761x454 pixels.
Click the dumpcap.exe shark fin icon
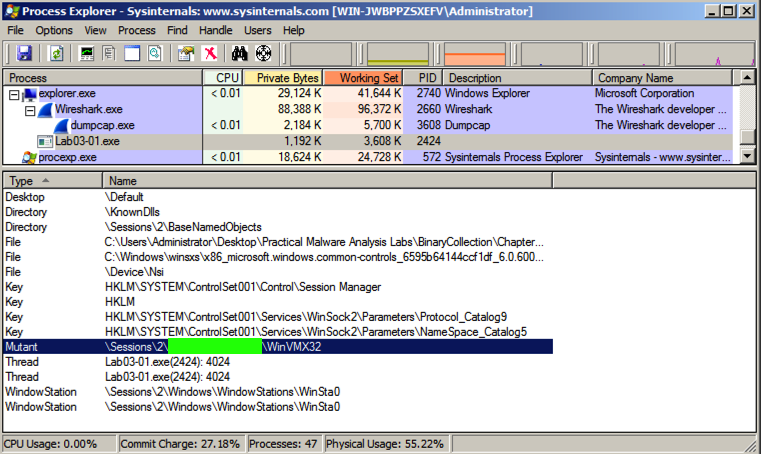(61, 125)
